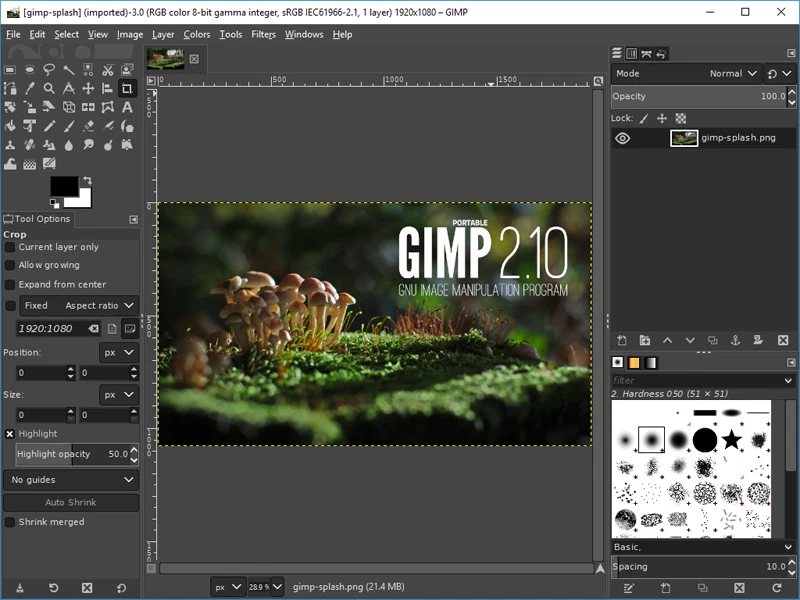Activate the Paintbrush tool
The image size is (800, 600).
click(68, 123)
